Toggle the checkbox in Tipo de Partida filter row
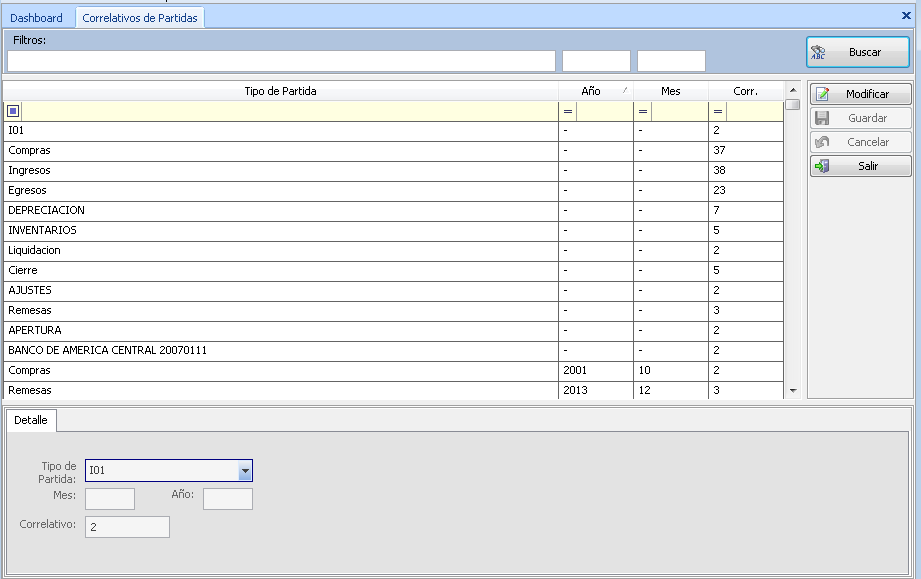This screenshot has width=921, height=579. pyautogui.click(x=14, y=111)
